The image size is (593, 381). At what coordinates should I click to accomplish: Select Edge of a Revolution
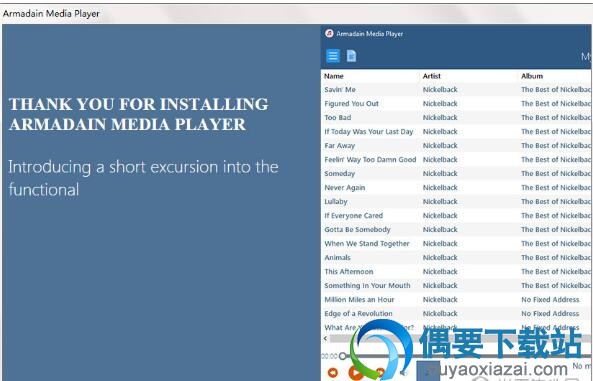click(x=358, y=314)
